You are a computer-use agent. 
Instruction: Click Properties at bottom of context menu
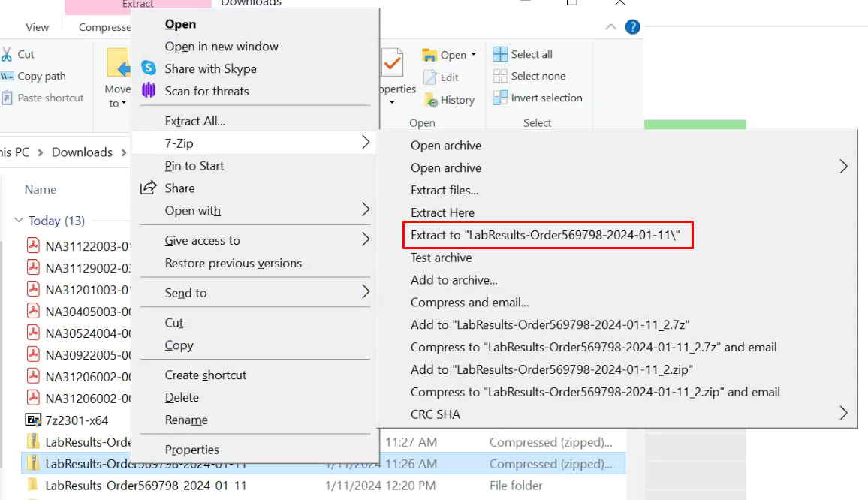(192, 450)
